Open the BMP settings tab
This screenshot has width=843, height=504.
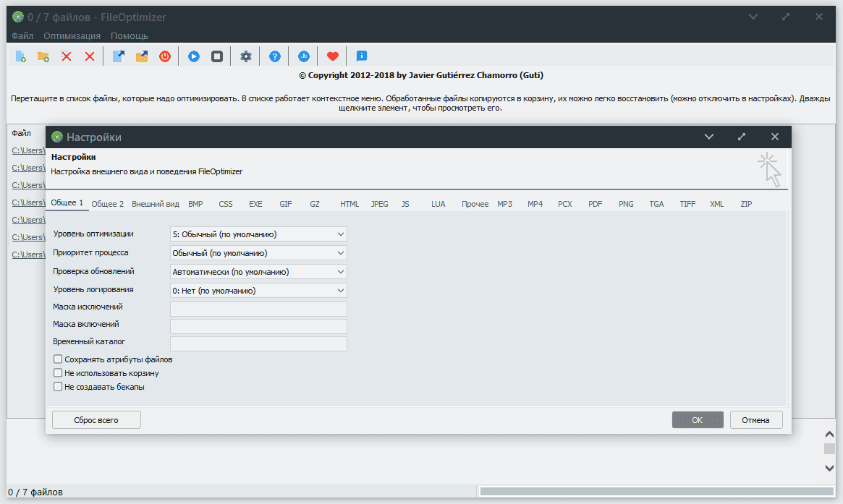[x=195, y=204]
